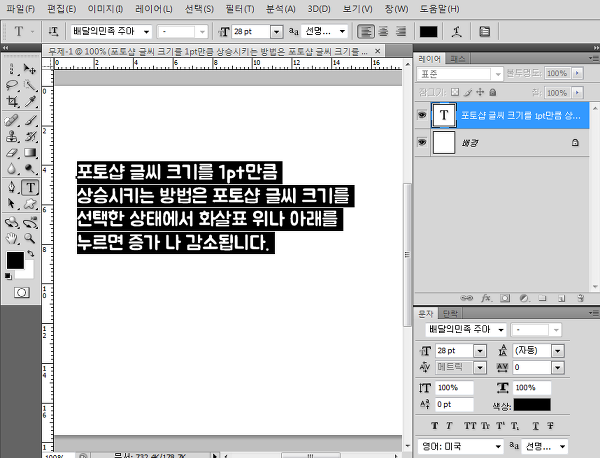Add a layer mask
Image resolution: width=600 pixels, height=458 pixels.
[x=505, y=298]
